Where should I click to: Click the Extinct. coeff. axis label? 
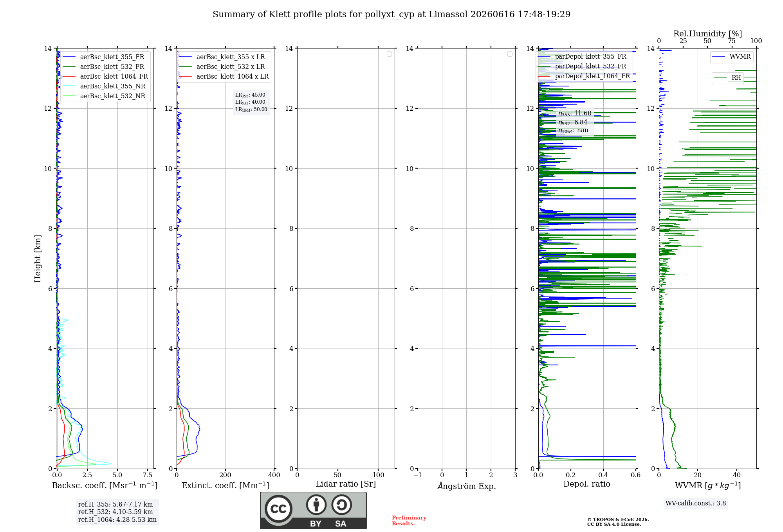click(226, 485)
